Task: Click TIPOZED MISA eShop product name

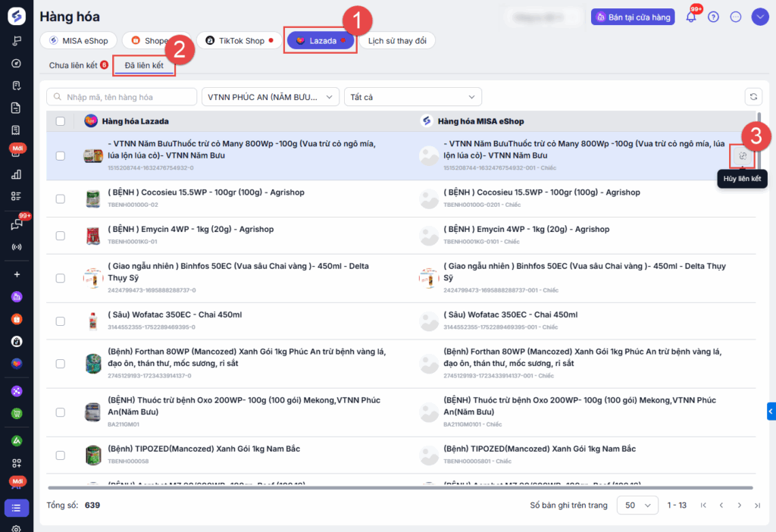Action: [540, 449]
